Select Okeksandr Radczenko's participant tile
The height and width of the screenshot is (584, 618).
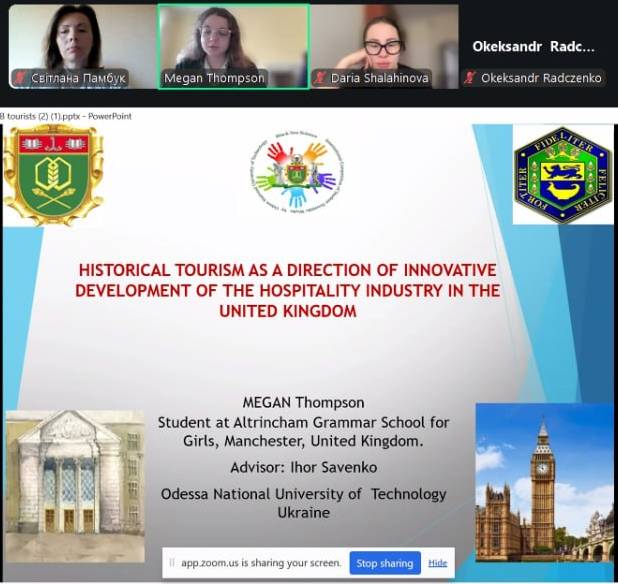point(534,46)
